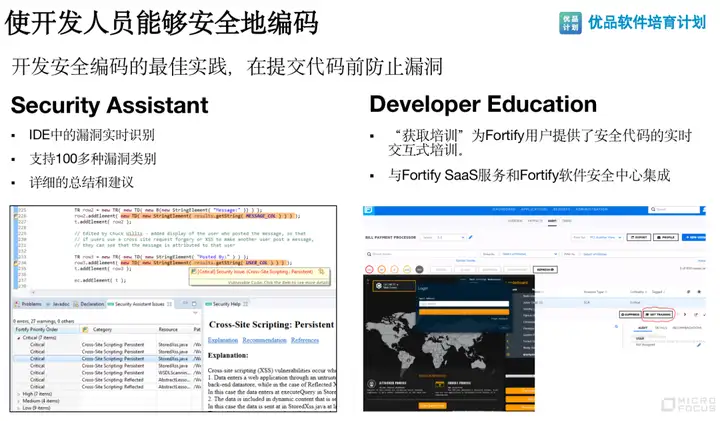
Task: Open the Dashboard menu in Fortify header
Action: (503, 209)
